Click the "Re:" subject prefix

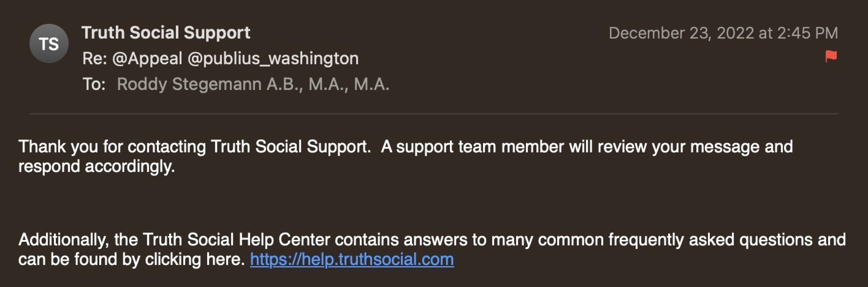tap(94, 58)
